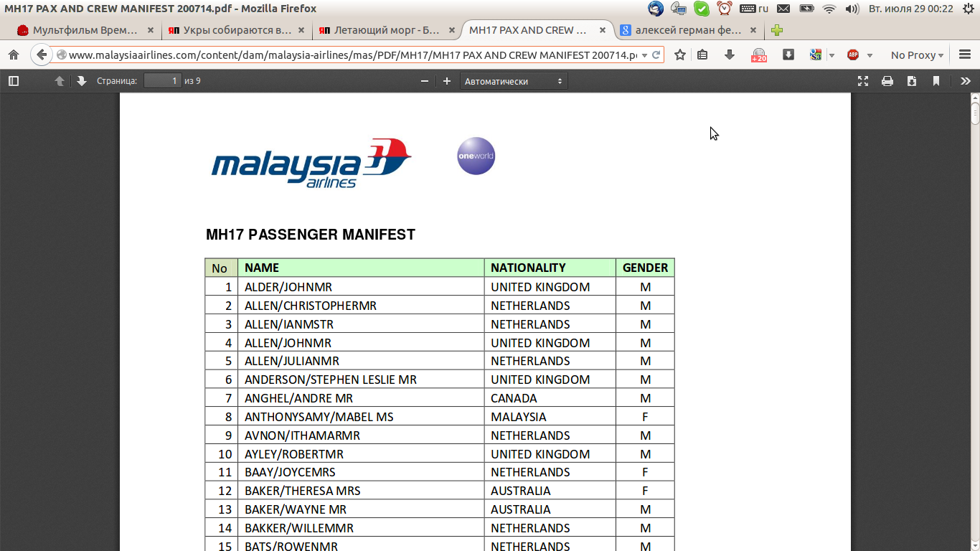Image resolution: width=980 pixels, height=551 pixels.
Task: Open the zoom level dropdown "Автоматически"
Action: [x=514, y=81]
